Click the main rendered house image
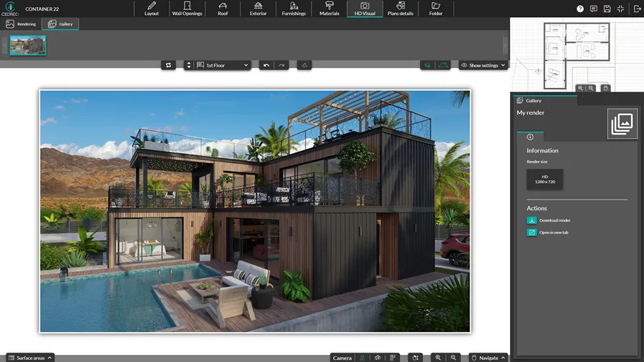 click(255, 211)
